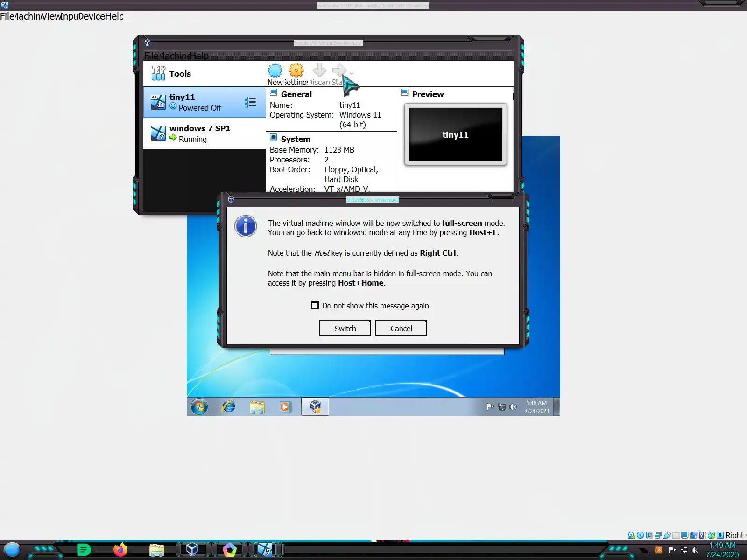Open File menu in VirtualBox Manager
This screenshot has height=560, width=747.
151,56
